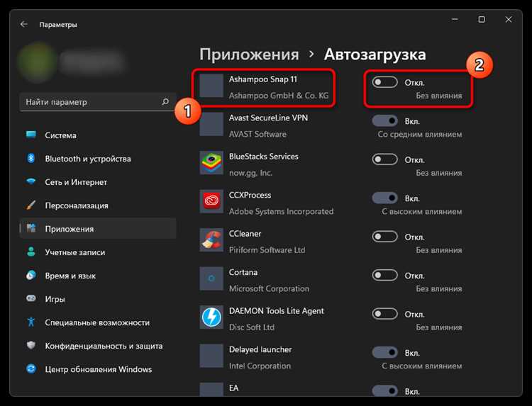Click the CCXProcess entry name
532x406 pixels.
[x=250, y=195]
